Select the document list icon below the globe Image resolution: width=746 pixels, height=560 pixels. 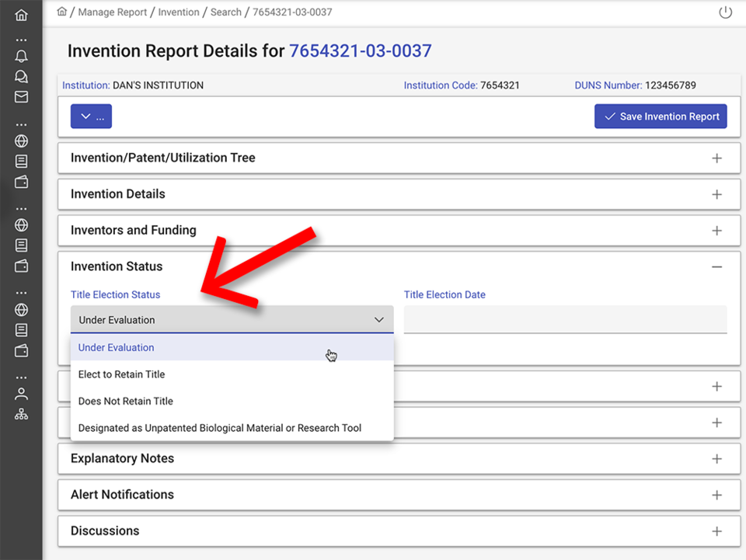pyautogui.click(x=21, y=161)
